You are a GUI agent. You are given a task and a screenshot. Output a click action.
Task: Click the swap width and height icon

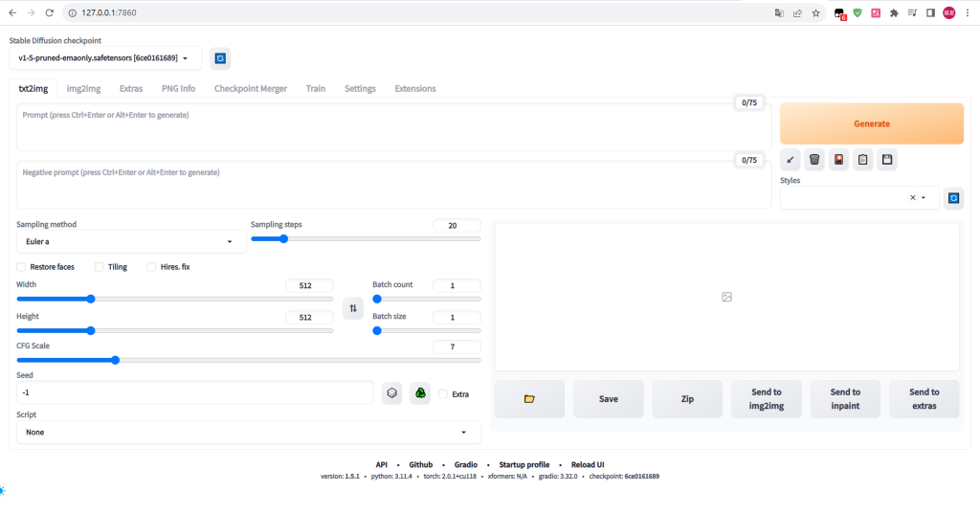coord(353,308)
